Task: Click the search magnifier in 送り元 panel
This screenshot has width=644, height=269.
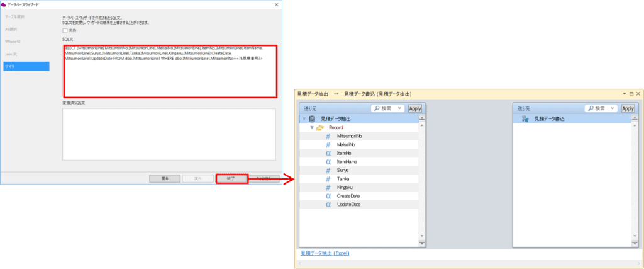Action: pyautogui.click(x=375, y=108)
